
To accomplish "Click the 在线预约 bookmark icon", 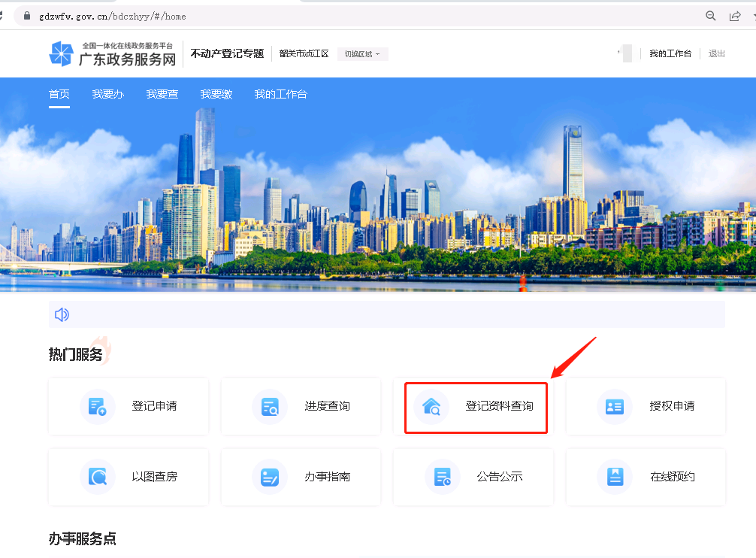I will [x=615, y=477].
